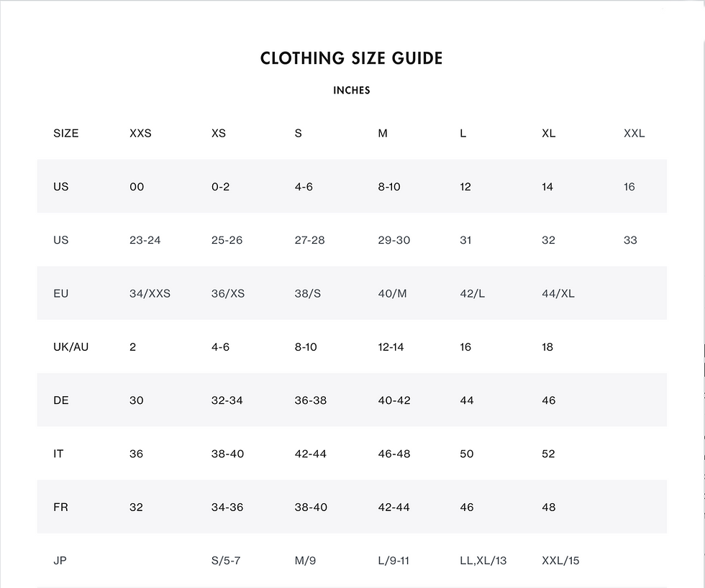Image resolution: width=705 pixels, height=588 pixels.
Task: Select the UK/AU row label
Action: [70, 347]
